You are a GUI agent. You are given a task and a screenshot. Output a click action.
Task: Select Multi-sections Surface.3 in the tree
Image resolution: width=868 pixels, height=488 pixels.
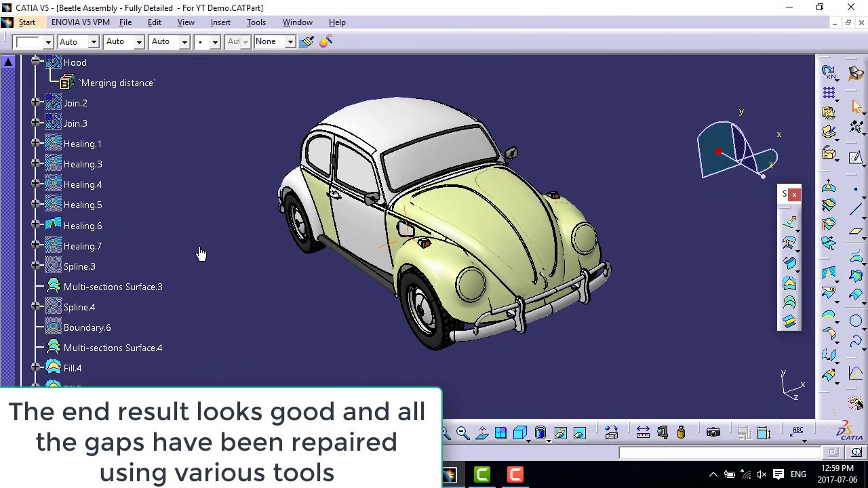[113, 287]
